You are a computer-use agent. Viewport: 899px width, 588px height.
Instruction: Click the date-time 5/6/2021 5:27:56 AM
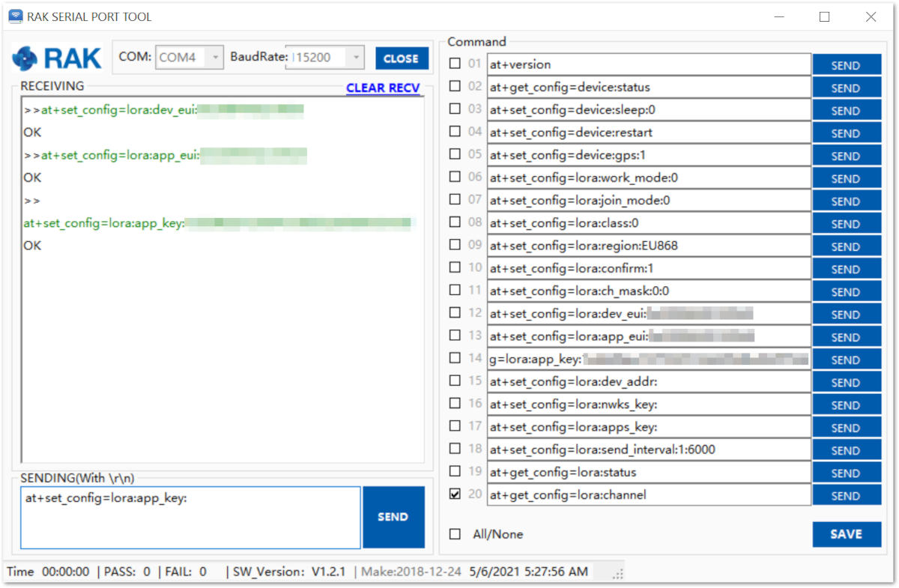point(528,572)
